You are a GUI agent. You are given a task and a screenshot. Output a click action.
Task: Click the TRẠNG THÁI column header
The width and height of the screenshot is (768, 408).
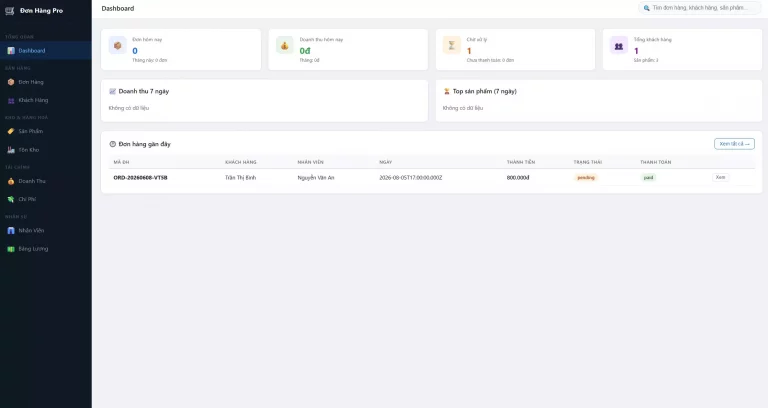click(588, 162)
